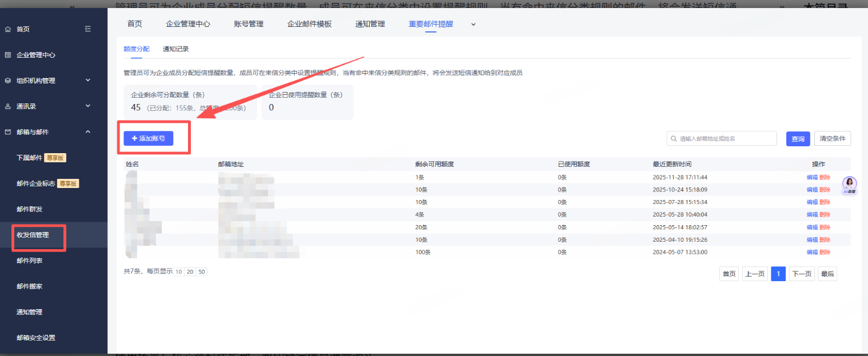Edit the row updated 2024-05-07 13:53:00
The height and width of the screenshot is (356, 868).
812,252
